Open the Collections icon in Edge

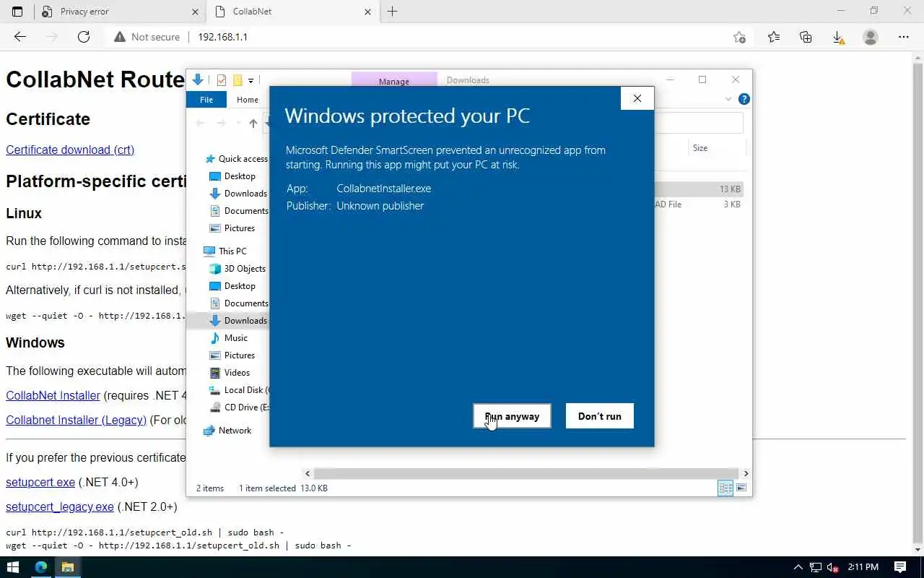pos(806,37)
